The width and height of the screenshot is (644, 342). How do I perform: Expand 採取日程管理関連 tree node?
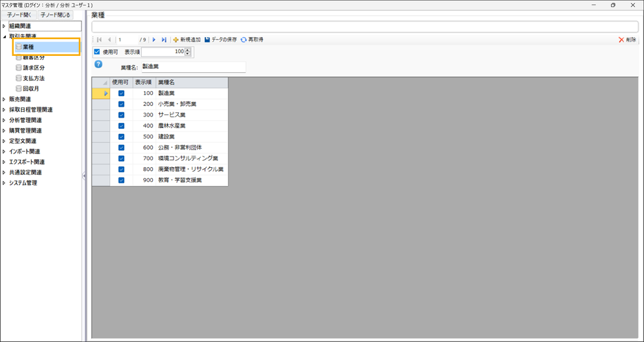(x=4, y=110)
